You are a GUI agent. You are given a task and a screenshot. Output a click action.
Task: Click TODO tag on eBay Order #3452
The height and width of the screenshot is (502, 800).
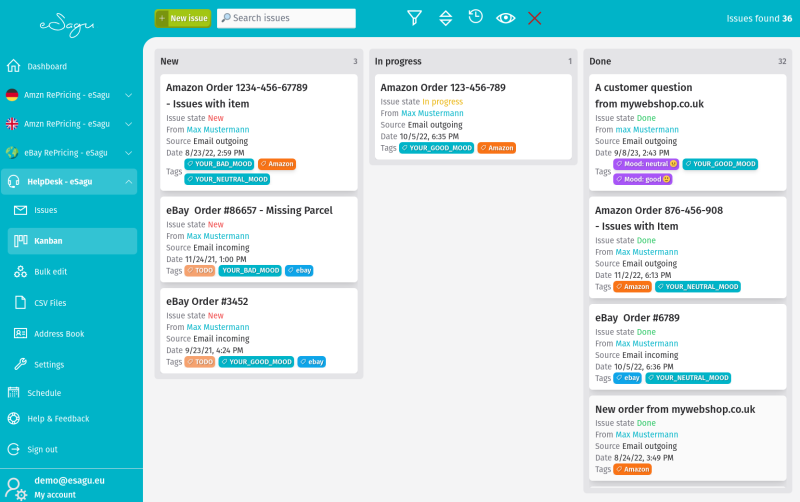tap(200, 362)
